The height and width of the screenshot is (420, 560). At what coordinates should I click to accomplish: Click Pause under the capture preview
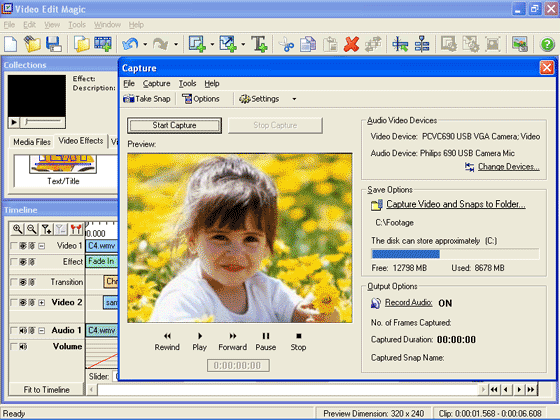(x=266, y=341)
